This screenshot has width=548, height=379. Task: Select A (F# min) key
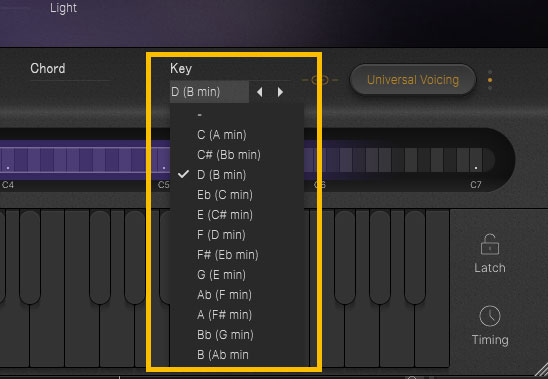click(237, 315)
